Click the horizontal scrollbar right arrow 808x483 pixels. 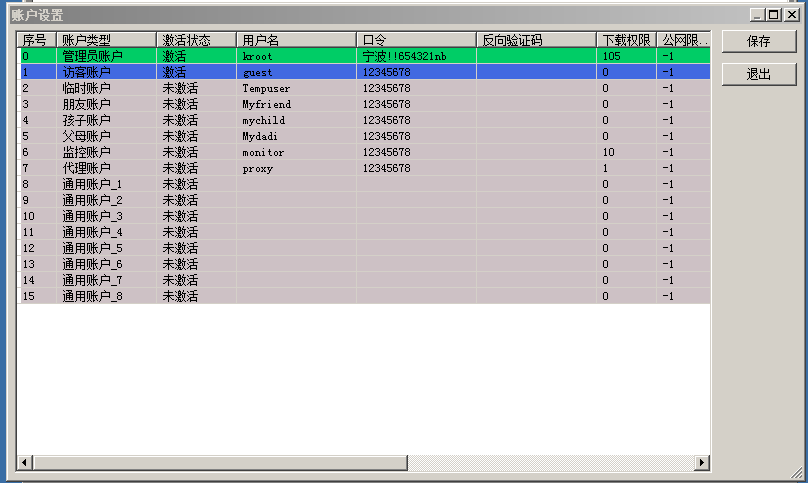click(x=702, y=463)
